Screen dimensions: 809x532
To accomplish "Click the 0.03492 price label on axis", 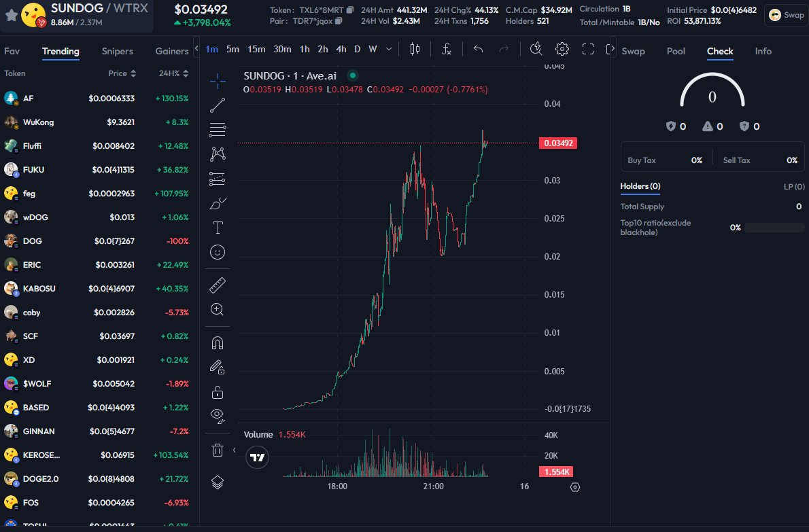I will pos(557,143).
